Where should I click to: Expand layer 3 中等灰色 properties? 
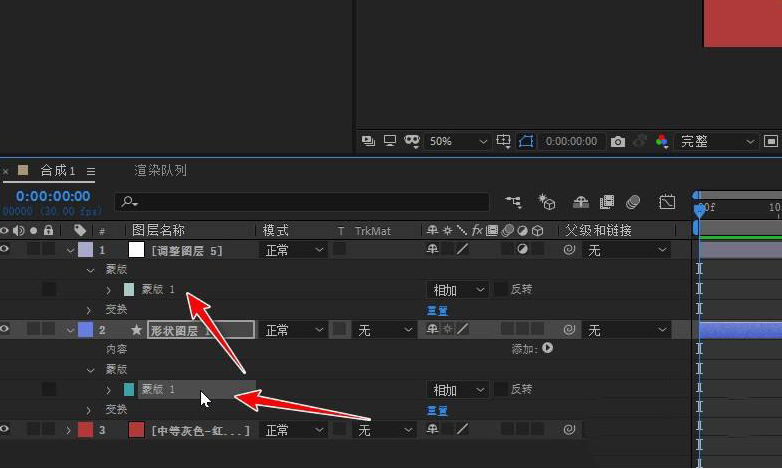(x=69, y=430)
